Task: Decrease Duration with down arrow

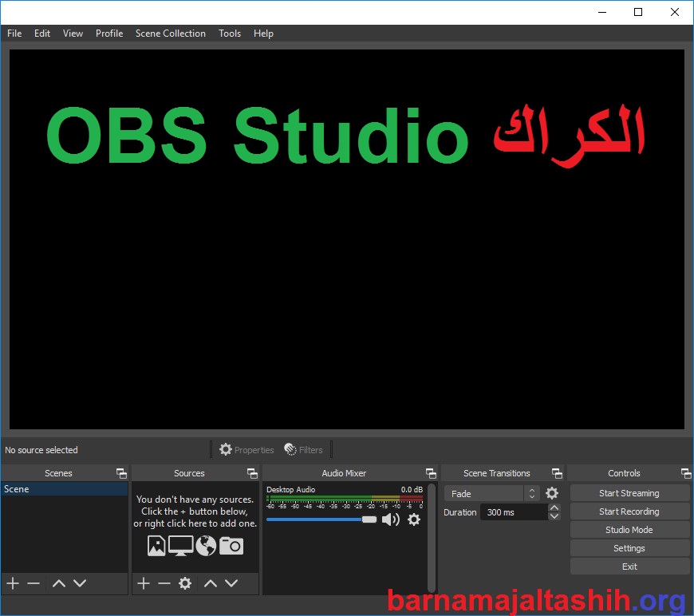Action: click(x=554, y=516)
